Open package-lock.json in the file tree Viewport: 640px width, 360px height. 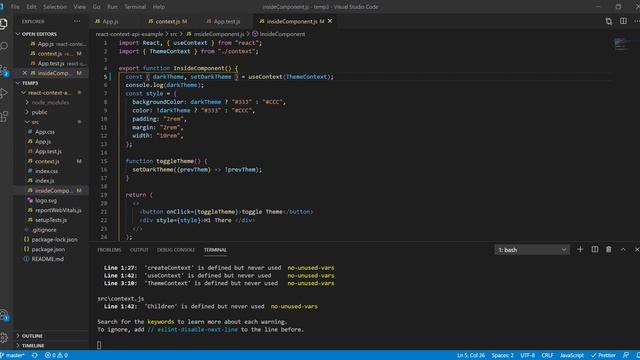(x=54, y=240)
